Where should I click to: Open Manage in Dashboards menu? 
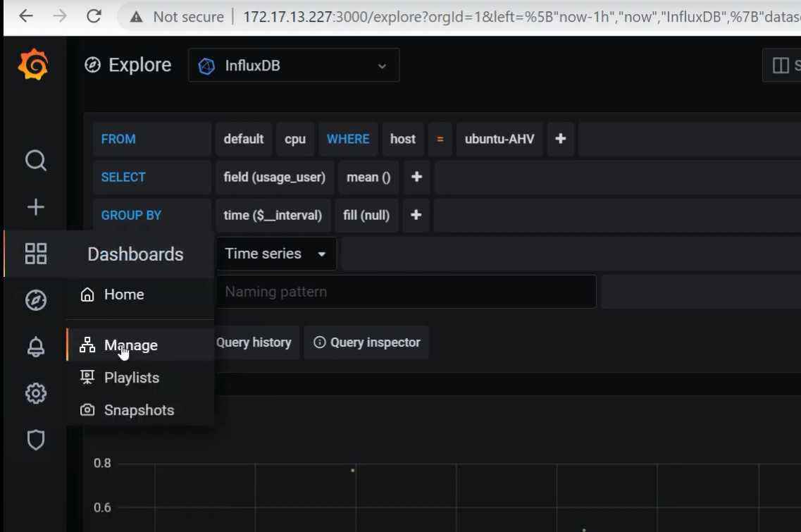[x=131, y=345]
